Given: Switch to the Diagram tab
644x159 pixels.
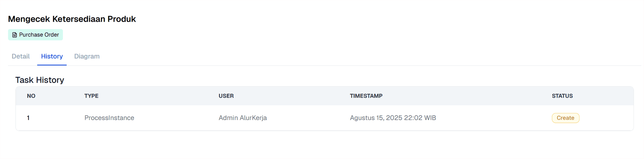Looking at the screenshot, I should tap(87, 56).
